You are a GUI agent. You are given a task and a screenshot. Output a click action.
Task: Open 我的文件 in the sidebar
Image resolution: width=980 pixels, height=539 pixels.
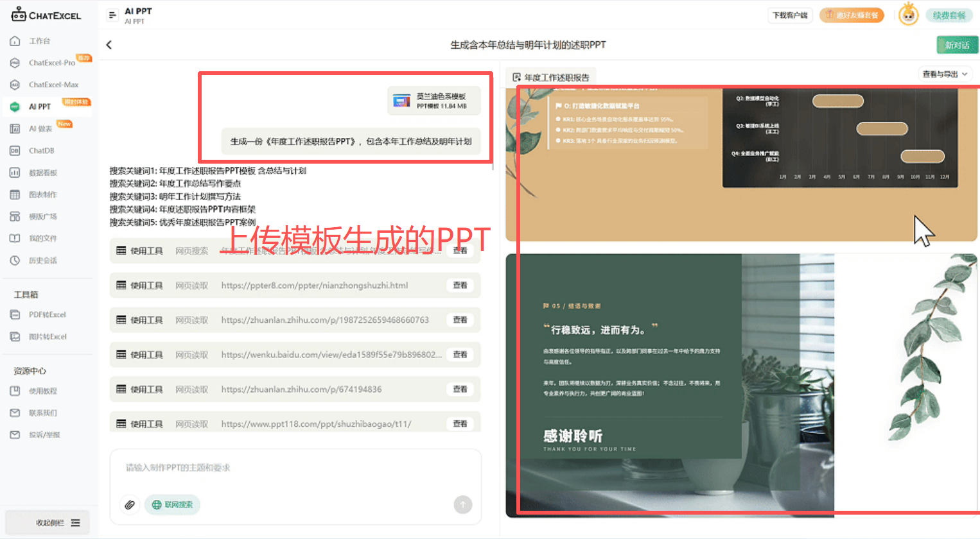(43, 238)
